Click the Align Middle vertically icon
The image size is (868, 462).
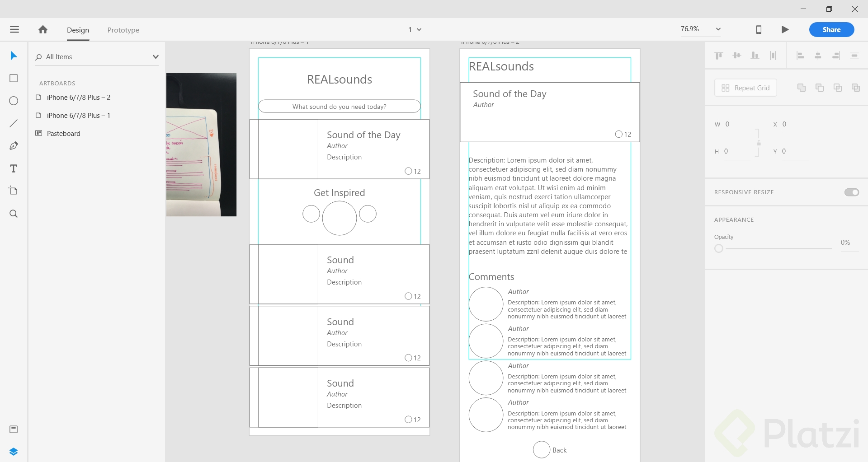737,56
